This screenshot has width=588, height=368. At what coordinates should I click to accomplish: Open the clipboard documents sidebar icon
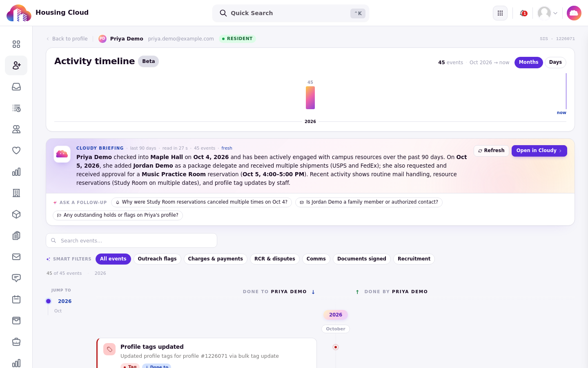tap(16, 236)
